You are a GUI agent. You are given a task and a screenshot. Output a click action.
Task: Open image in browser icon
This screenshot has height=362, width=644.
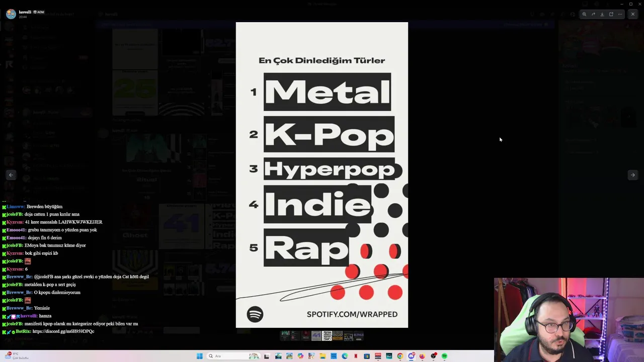pos(611,14)
